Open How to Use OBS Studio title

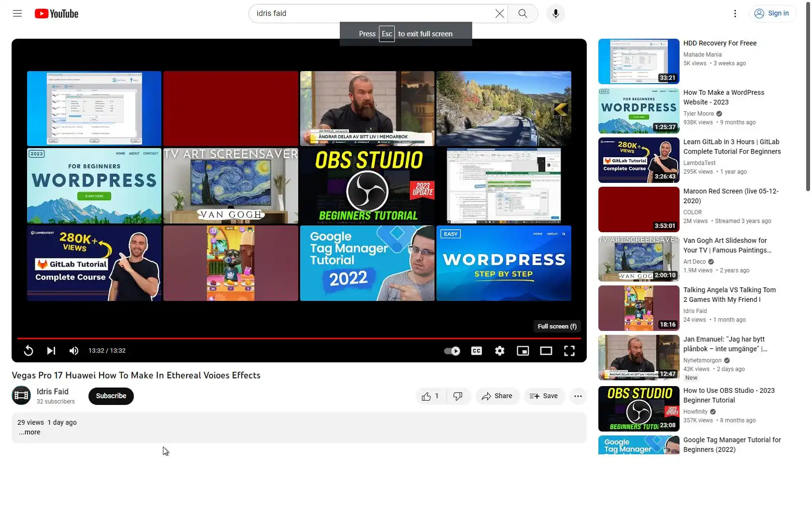(x=729, y=395)
